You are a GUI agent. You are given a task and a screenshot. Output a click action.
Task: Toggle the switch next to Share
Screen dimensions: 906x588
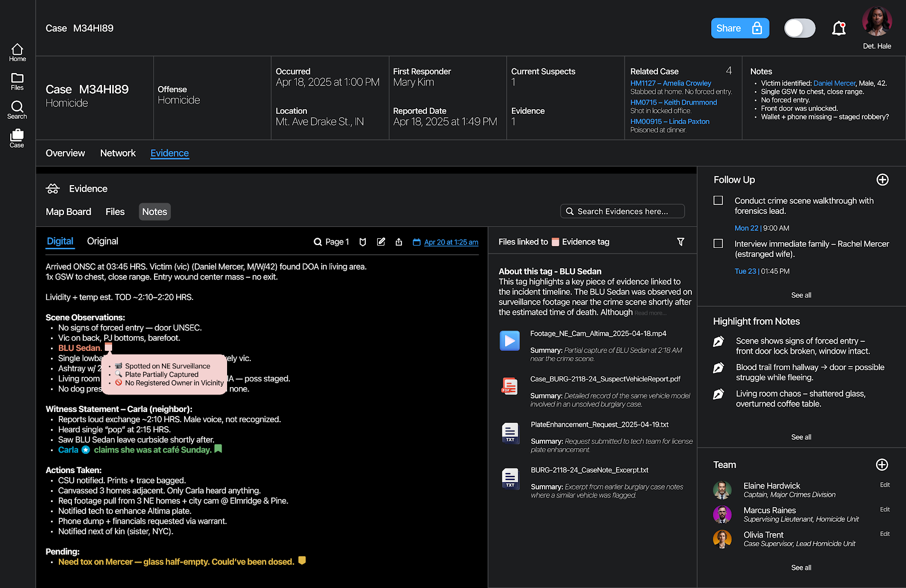800,28
